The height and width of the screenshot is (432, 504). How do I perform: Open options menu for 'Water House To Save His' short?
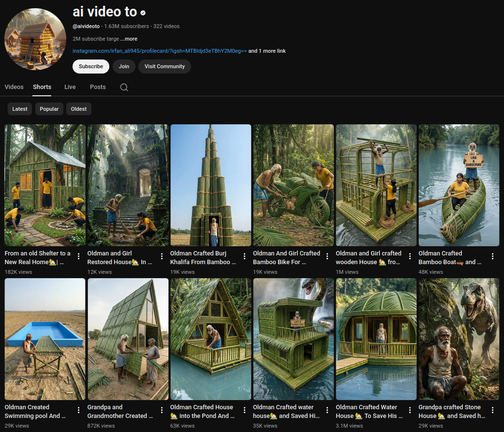410,410
